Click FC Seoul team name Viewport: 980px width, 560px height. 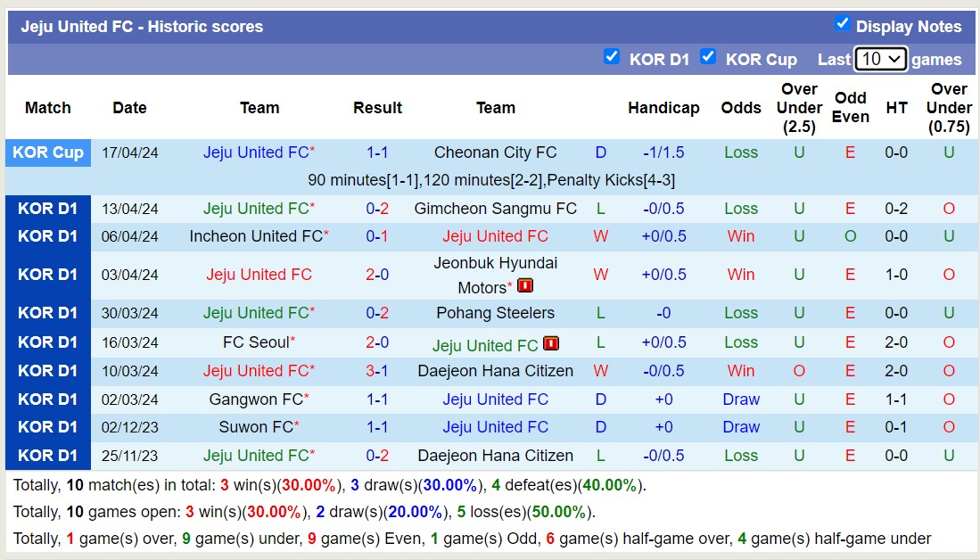point(256,342)
